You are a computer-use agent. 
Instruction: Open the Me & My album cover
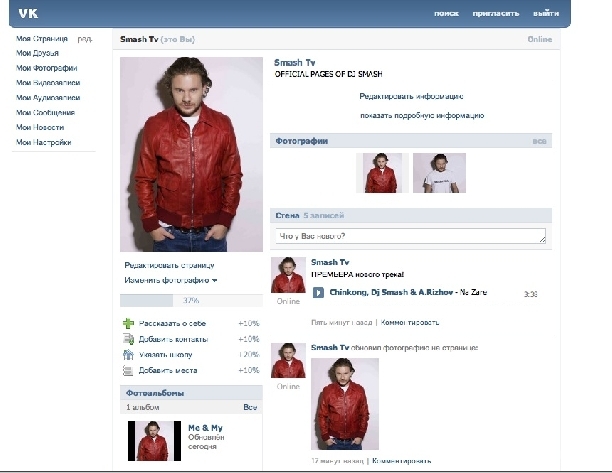155,441
